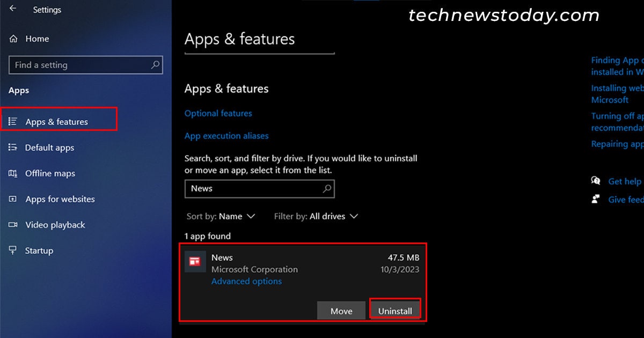Select the News app entry name
This screenshot has width=644, height=338.
pyautogui.click(x=222, y=258)
